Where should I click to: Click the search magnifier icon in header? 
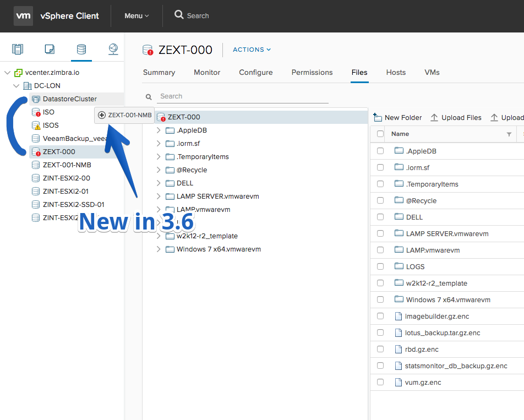tap(179, 15)
